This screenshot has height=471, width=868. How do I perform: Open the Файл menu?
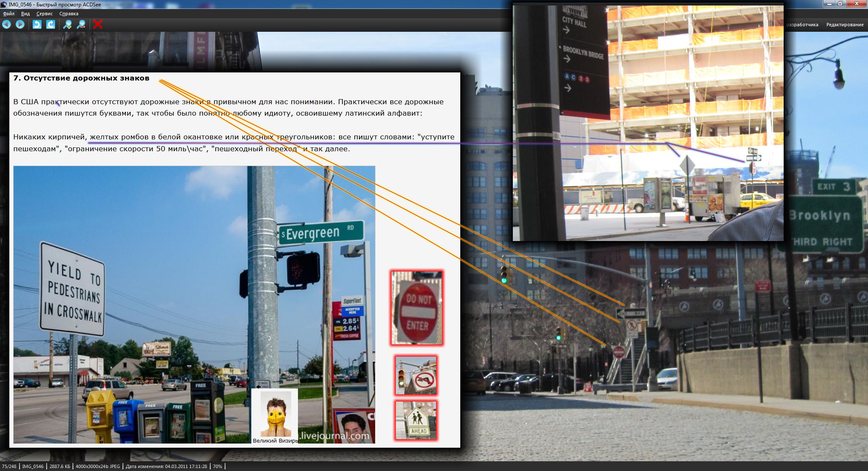(x=8, y=14)
